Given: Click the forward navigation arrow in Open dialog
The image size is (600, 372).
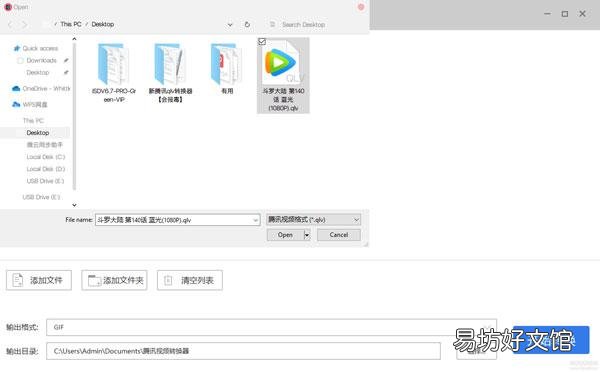Looking at the screenshot, I should pos(24,24).
